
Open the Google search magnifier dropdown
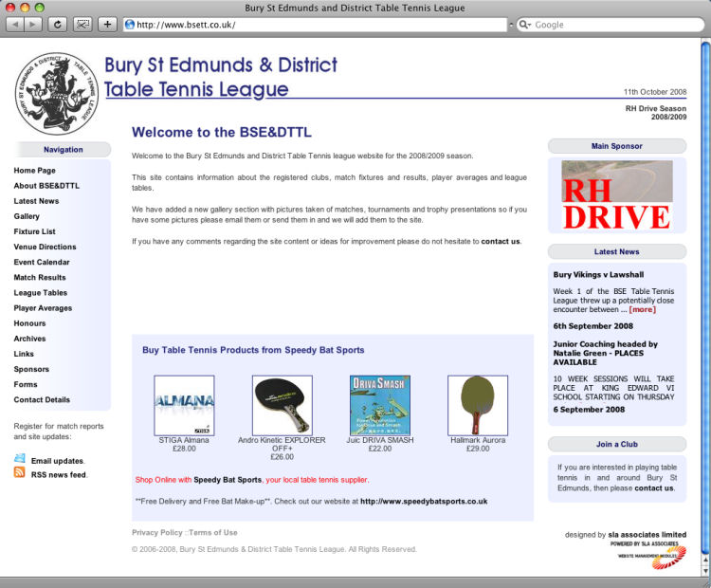coord(525,25)
